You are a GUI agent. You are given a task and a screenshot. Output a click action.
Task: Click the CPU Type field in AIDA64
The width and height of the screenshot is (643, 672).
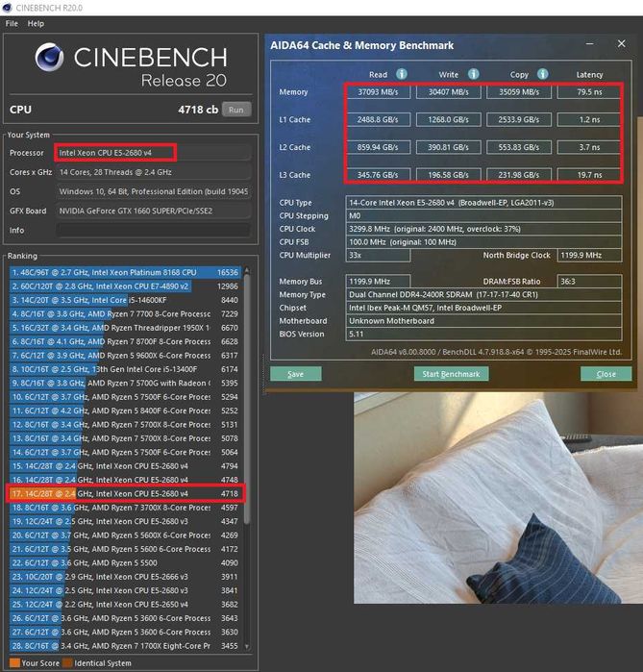(x=483, y=203)
